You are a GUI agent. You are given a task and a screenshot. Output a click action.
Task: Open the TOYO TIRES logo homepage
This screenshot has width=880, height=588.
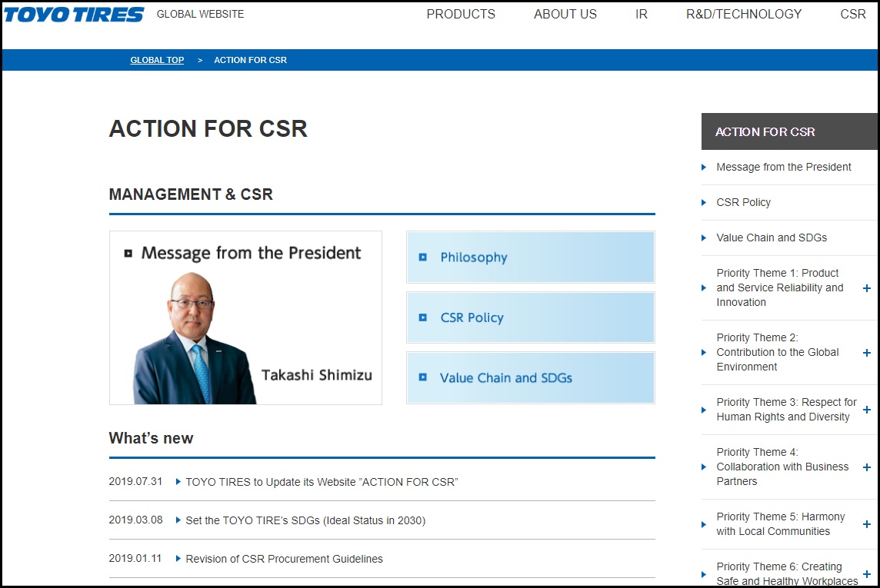(x=74, y=15)
